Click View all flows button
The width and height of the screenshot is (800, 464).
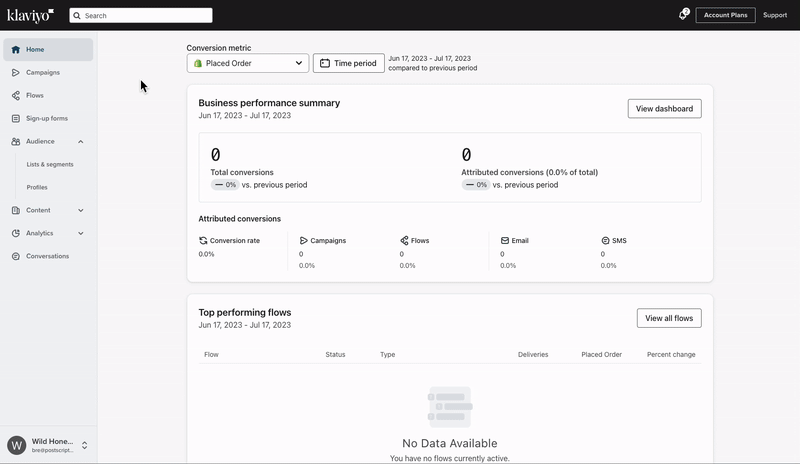pyautogui.click(x=669, y=318)
